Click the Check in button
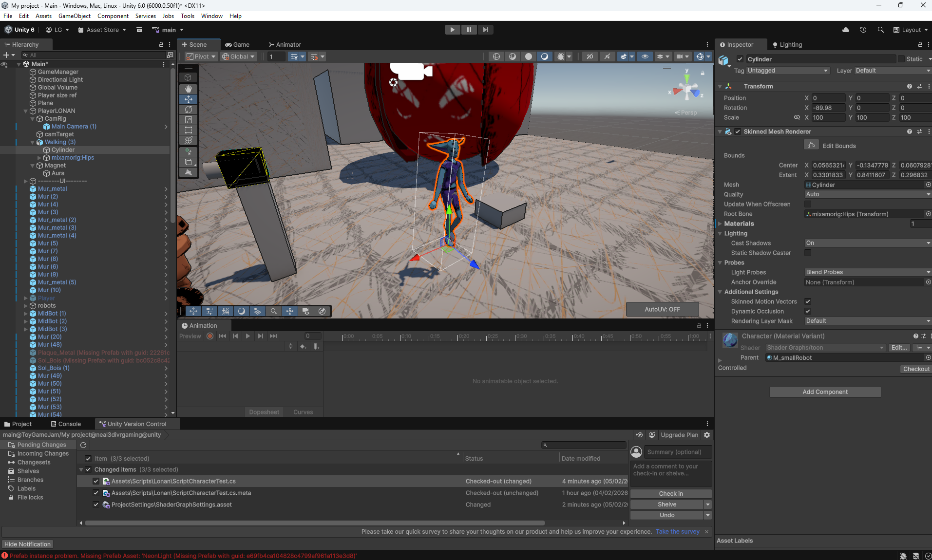The width and height of the screenshot is (932, 560). point(670,494)
